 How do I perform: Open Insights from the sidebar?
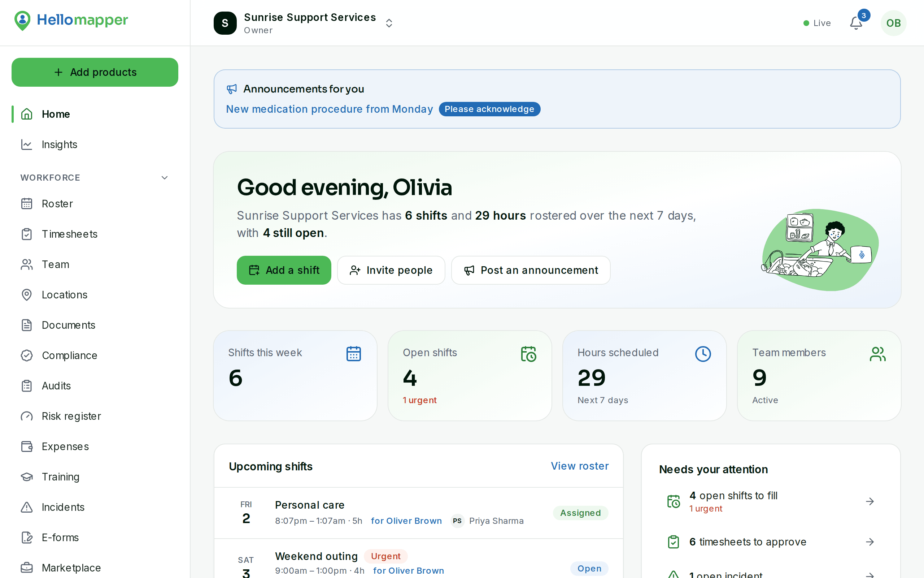95,144
